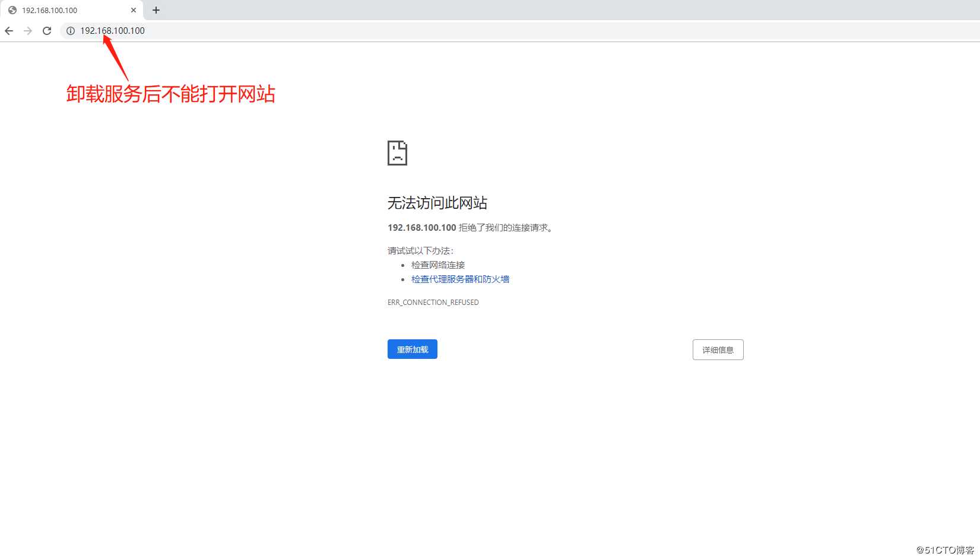Click the sad page error icon
Viewport: 980px width, 560px height.
pyautogui.click(x=397, y=153)
